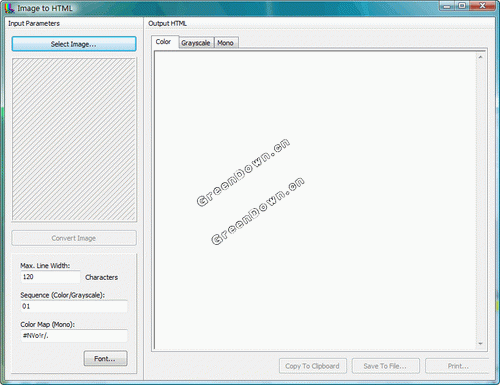Image resolution: width=500 pixels, height=385 pixels.
Task: Click the Sequence (Color/Grayscale) input
Action: 74,306
